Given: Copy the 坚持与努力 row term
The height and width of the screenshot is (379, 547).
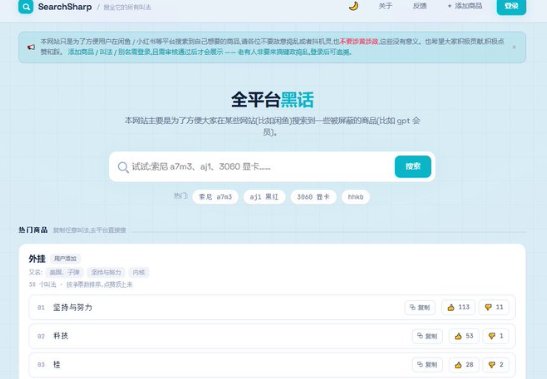Looking at the screenshot, I should 420,307.
